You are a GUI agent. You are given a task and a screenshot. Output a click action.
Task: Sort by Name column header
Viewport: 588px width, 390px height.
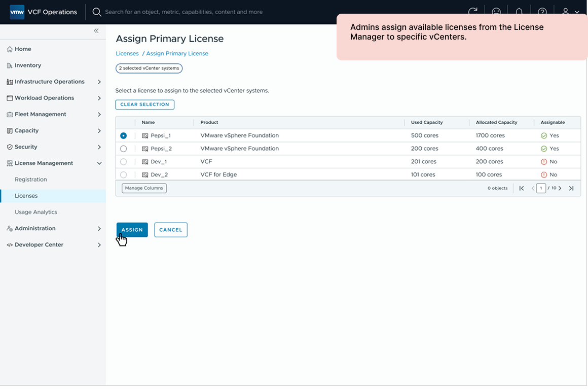pos(148,123)
